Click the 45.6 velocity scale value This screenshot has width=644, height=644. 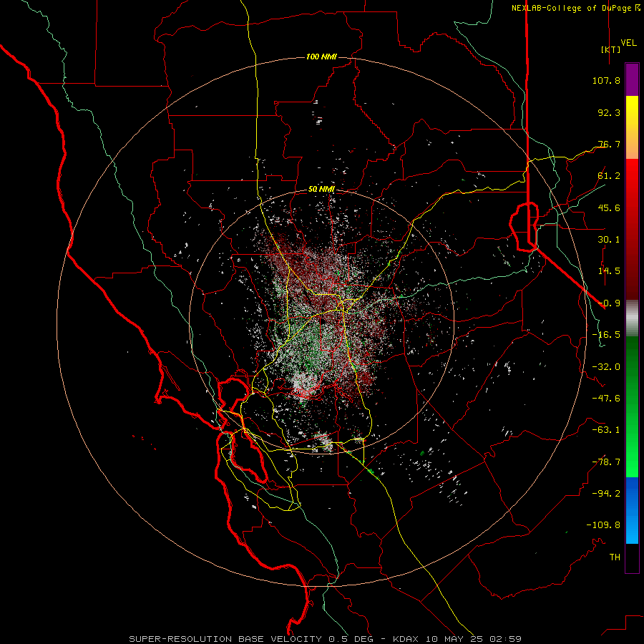[609, 208]
